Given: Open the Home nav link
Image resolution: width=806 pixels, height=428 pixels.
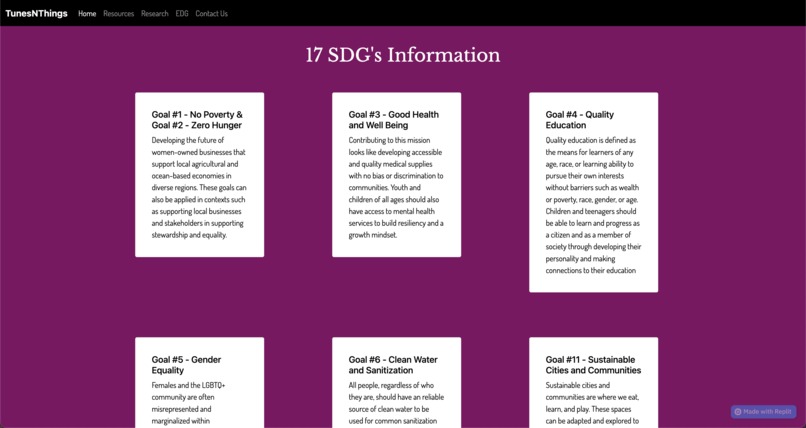Looking at the screenshot, I should (87, 14).
